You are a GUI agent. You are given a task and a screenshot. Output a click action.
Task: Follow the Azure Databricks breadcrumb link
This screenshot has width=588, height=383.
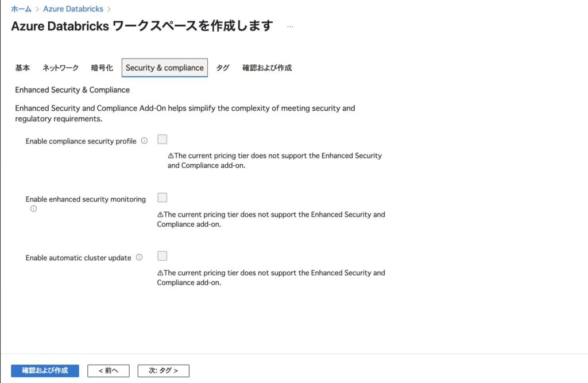point(73,9)
